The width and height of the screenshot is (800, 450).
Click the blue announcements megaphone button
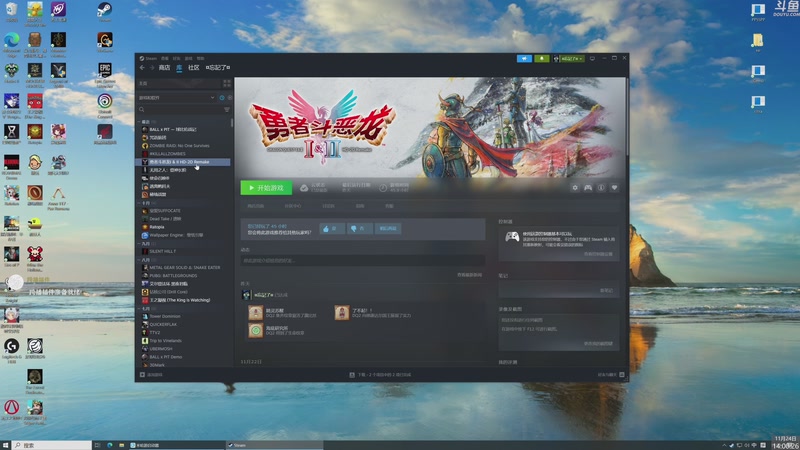(524, 59)
